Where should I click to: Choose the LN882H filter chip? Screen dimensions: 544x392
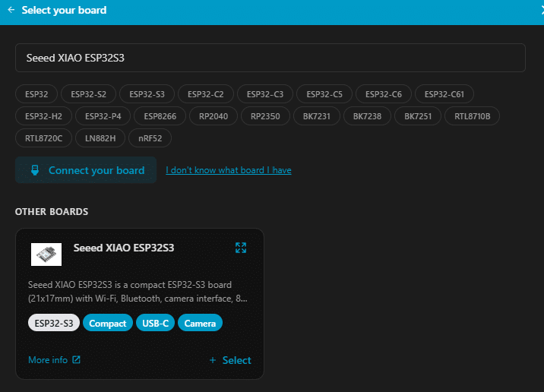[x=100, y=138]
